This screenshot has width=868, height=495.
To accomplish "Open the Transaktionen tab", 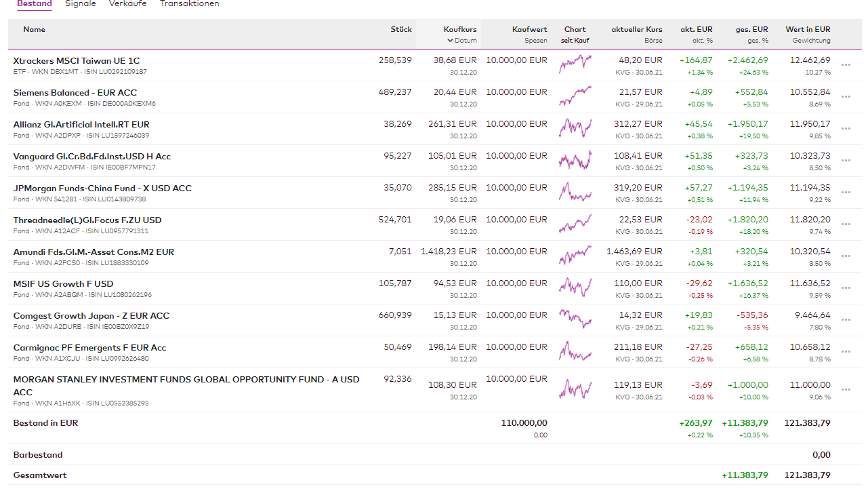I will [x=189, y=4].
